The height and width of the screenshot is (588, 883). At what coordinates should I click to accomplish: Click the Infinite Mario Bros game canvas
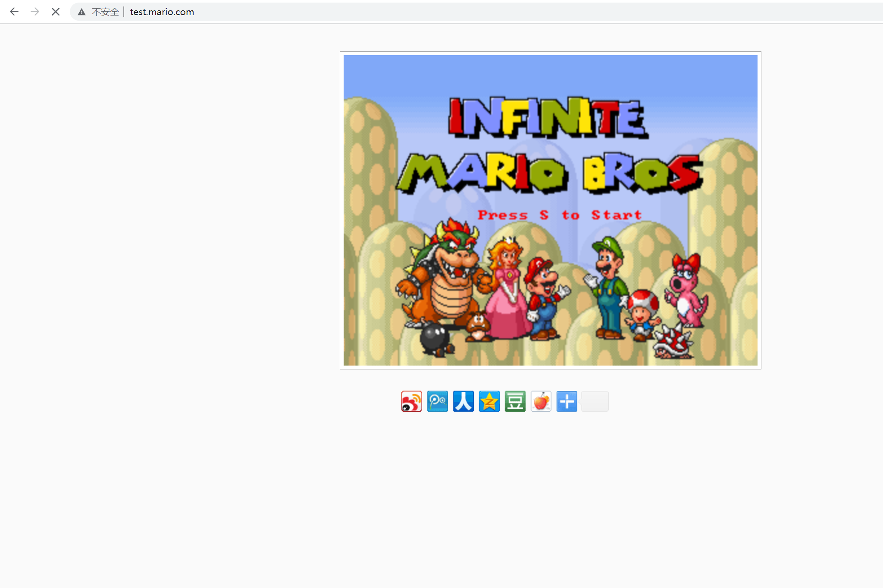point(551,210)
